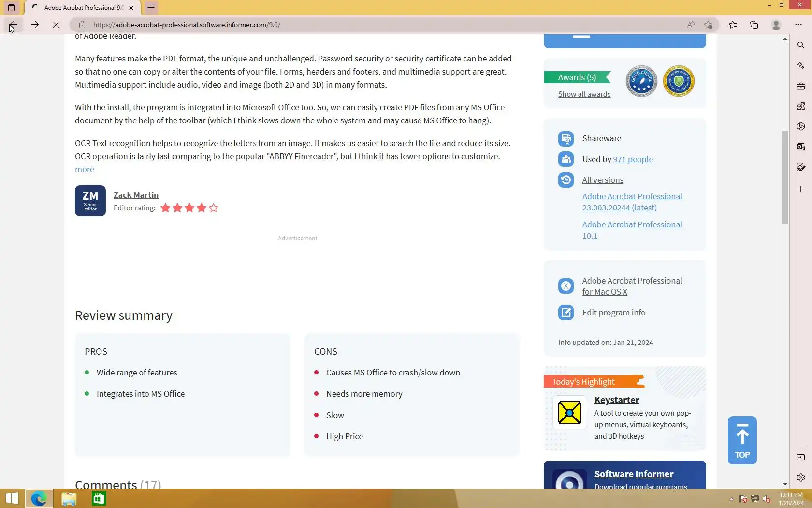Viewport: 812px width, 508px height.
Task: Toggle the sidebar visibility icon
Action: pyautogui.click(x=801, y=457)
